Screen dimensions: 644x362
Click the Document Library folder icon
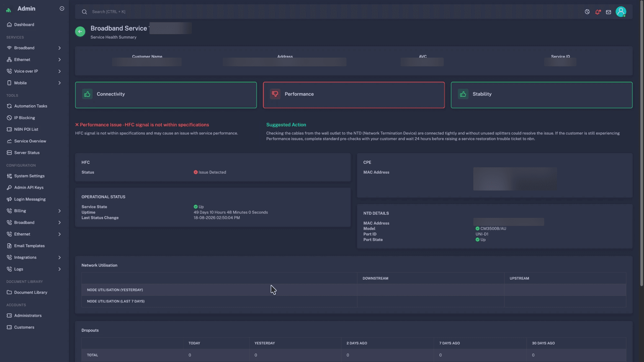pyautogui.click(x=9, y=293)
